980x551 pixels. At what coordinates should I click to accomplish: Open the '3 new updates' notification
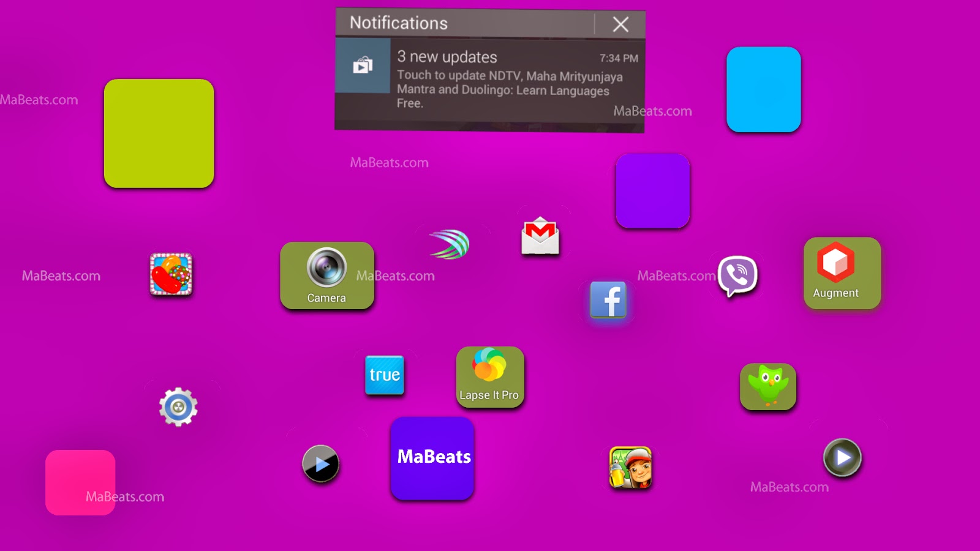pyautogui.click(x=490, y=80)
